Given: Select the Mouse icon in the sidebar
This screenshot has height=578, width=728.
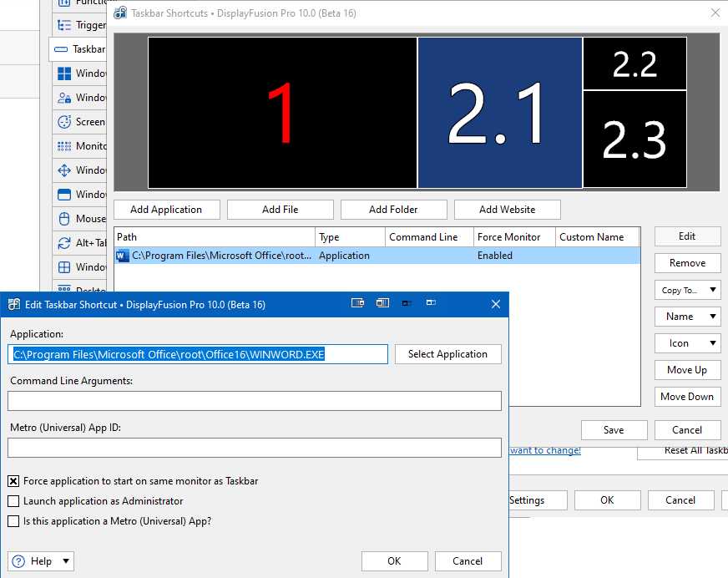Looking at the screenshot, I should pyautogui.click(x=64, y=219).
